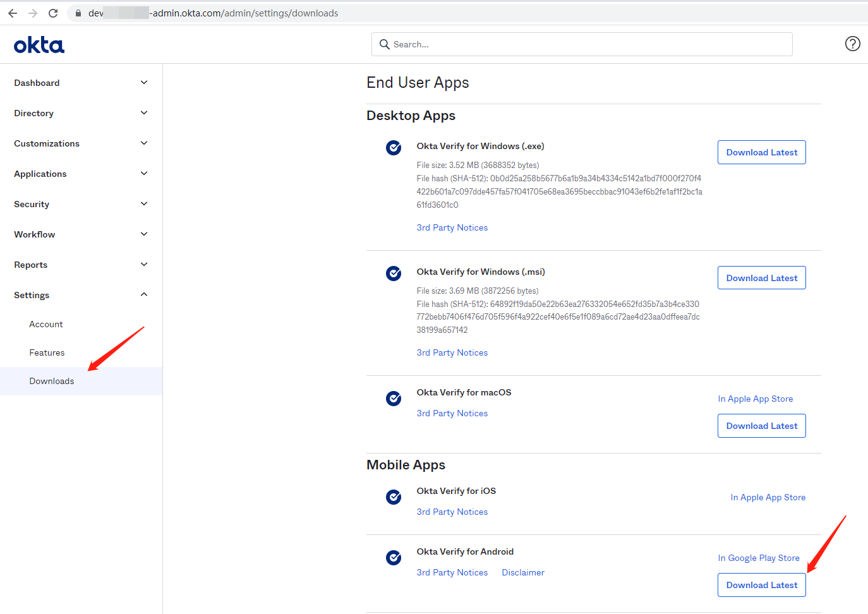Click the address bar padlock icon
868x614 pixels.
click(x=78, y=13)
